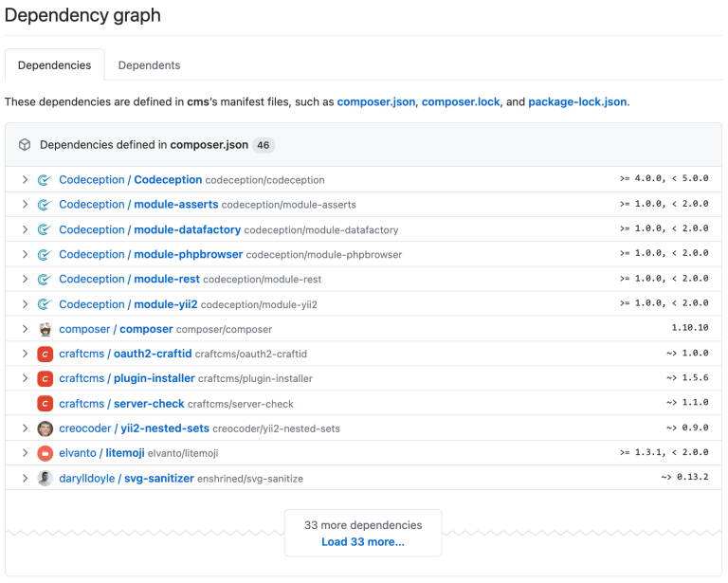This screenshot has width=728, height=583.
Task: Click the Codeception logo in the module-phpbrowser row
Action: (x=45, y=254)
